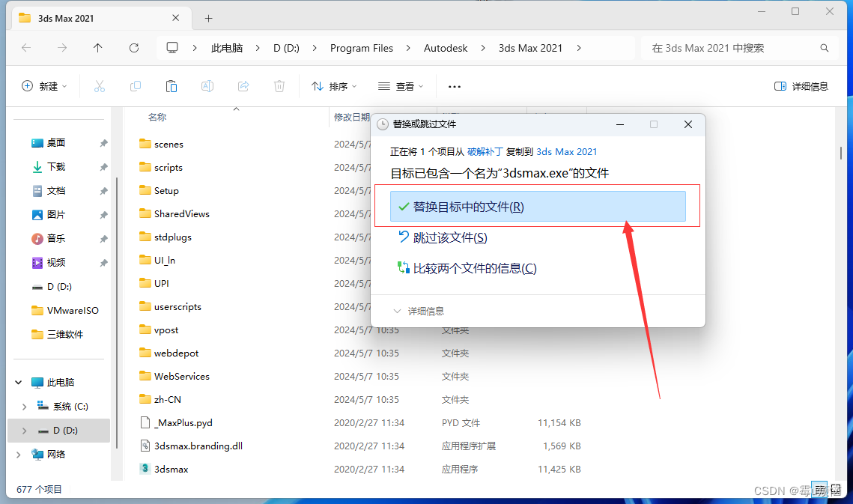The image size is (853, 504).
Task: Select the 3dsmax.branding.dll file
Action: click(x=198, y=446)
